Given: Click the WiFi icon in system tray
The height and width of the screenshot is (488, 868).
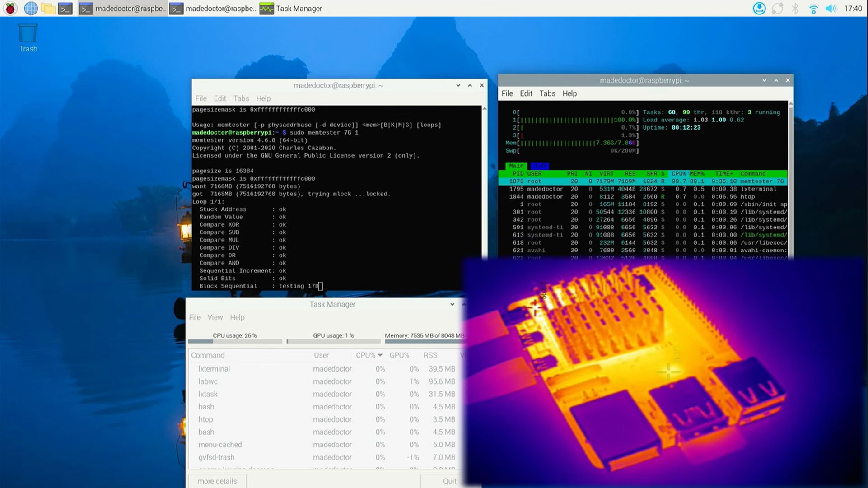Looking at the screenshot, I should click(813, 8).
